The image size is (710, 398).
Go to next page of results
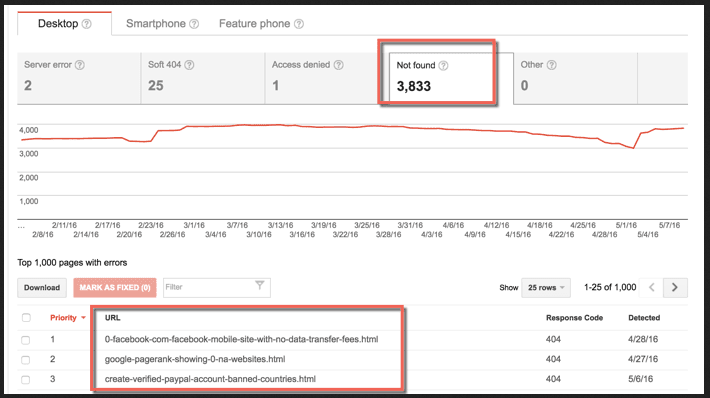click(675, 288)
